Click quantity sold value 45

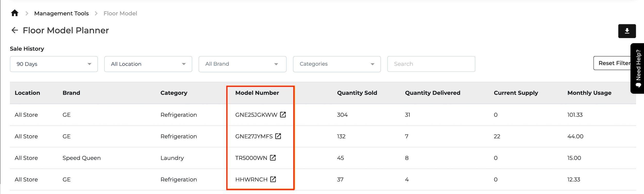coord(340,158)
